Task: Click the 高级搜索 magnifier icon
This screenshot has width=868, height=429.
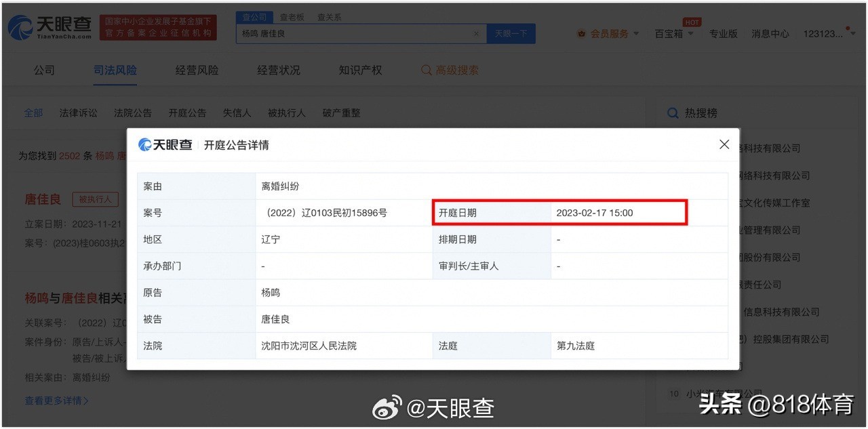Action: click(x=426, y=70)
